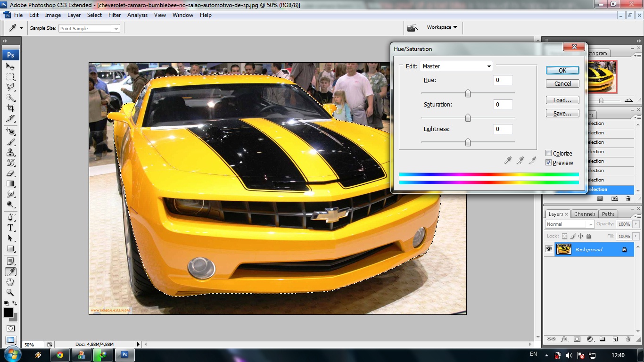
Task: Open the Filter menu
Action: click(115, 15)
